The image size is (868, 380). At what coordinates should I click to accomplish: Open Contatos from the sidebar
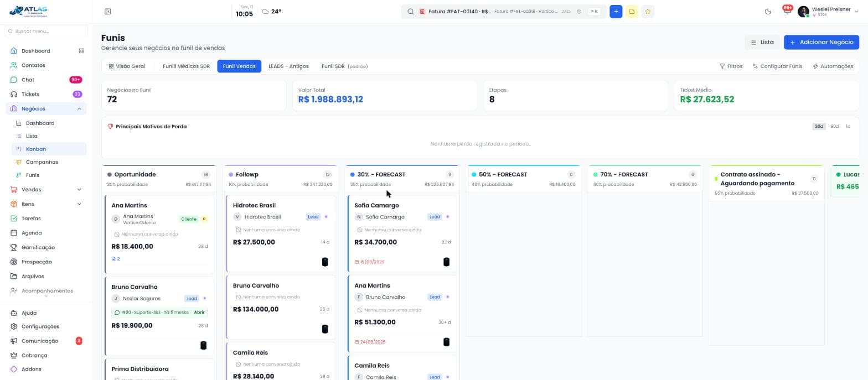pyautogui.click(x=33, y=65)
